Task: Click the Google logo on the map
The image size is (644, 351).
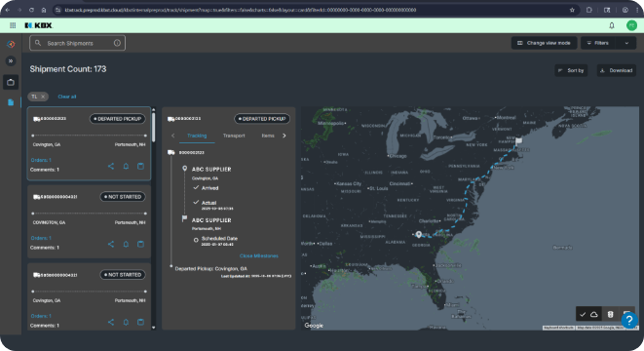Action: (x=314, y=326)
